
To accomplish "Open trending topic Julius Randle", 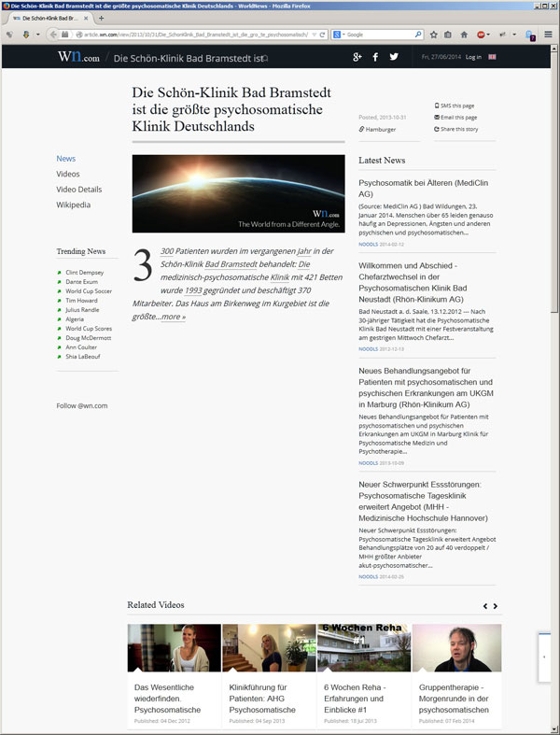I will (82, 310).
